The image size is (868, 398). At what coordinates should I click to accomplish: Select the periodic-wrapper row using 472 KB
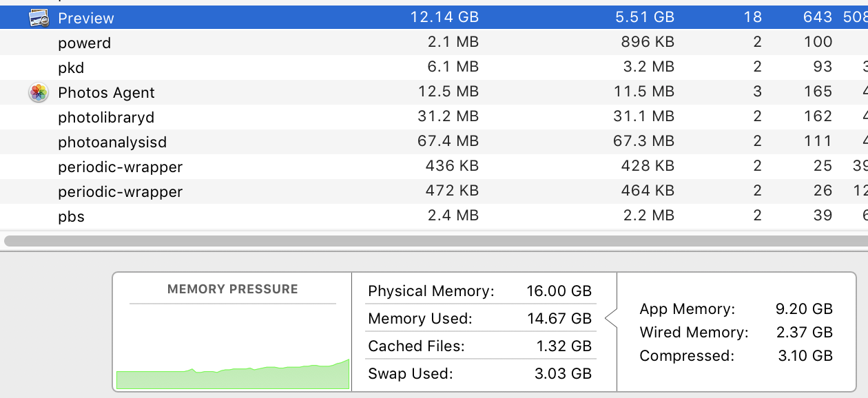(434, 191)
